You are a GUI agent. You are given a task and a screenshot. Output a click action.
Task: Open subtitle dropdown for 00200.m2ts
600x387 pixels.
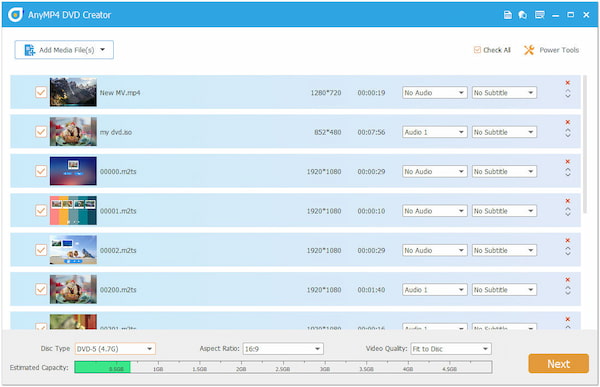coord(504,290)
